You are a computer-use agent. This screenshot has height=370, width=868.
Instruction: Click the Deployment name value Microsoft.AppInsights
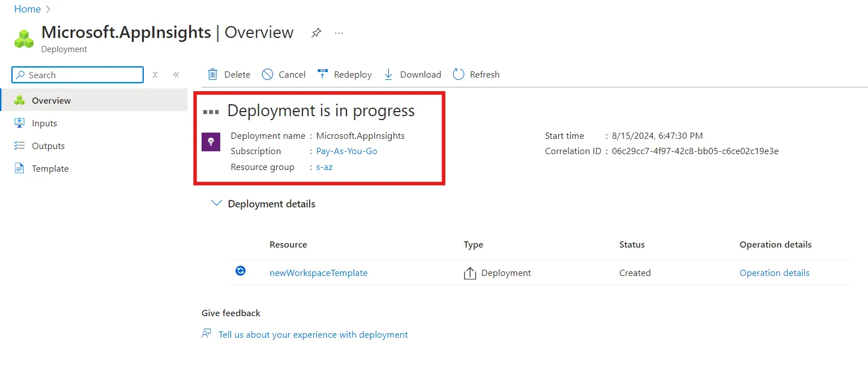[x=361, y=136]
